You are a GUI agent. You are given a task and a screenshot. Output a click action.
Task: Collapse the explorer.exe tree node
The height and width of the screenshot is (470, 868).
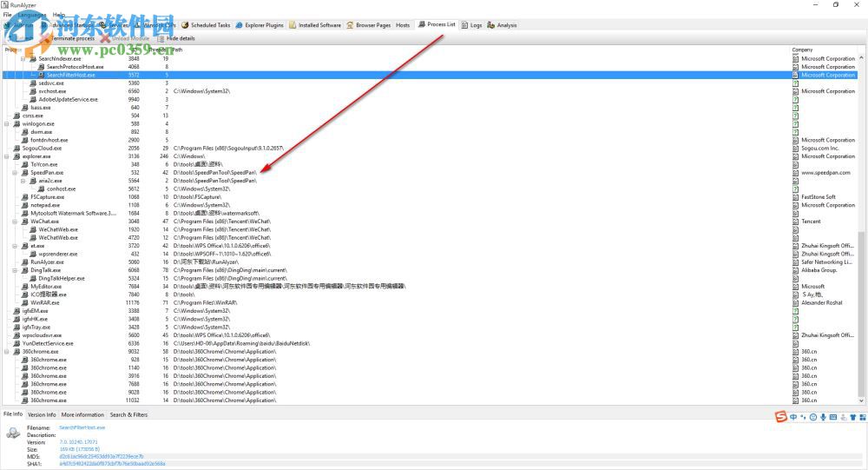(7, 156)
